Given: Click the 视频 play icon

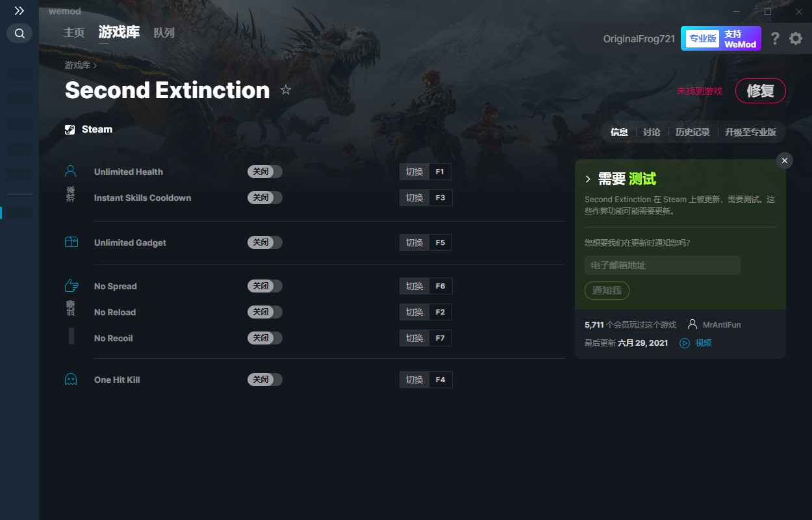Looking at the screenshot, I should 685,343.
